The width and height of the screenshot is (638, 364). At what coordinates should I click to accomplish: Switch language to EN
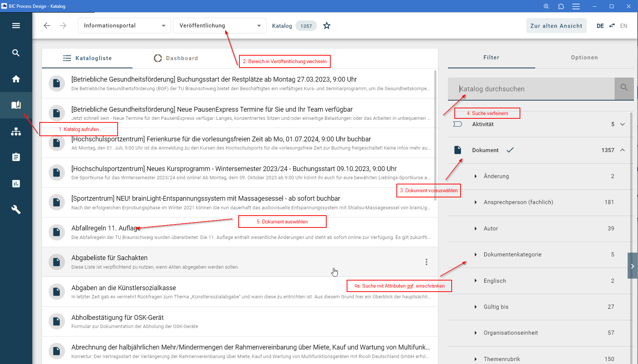point(624,26)
